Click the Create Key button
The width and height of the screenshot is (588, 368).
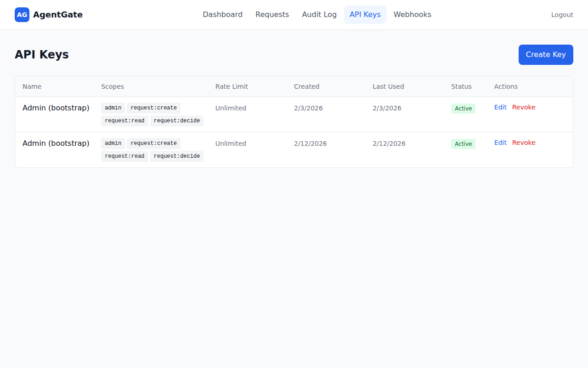pos(546,55)
